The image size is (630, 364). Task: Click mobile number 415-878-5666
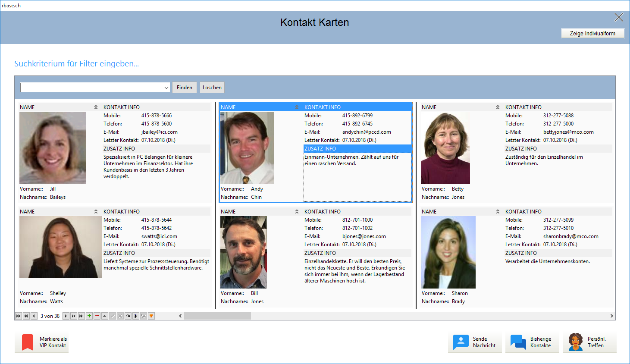[x=157, y=116]
